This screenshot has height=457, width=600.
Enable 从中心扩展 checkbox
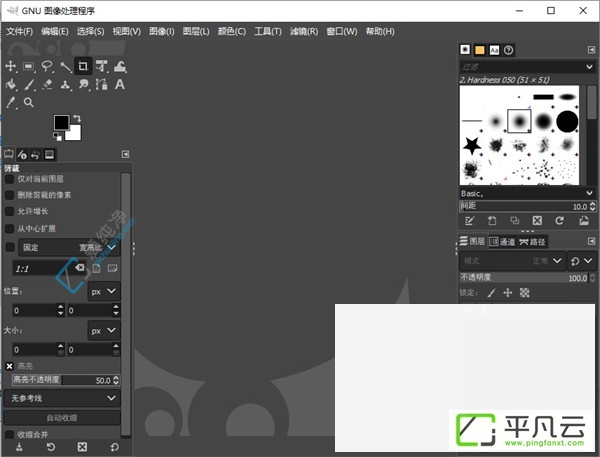pos(10,228)
